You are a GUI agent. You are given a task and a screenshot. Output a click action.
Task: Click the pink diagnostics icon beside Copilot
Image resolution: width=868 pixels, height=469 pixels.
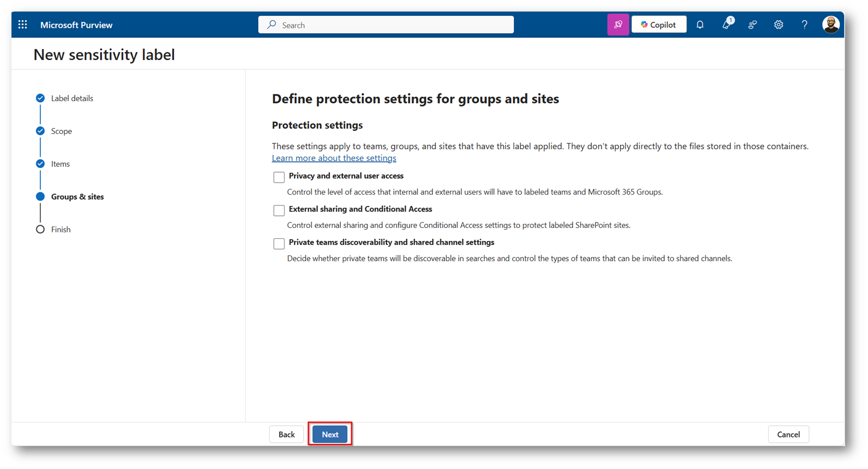pyautogui.click(x=618, y=25)
